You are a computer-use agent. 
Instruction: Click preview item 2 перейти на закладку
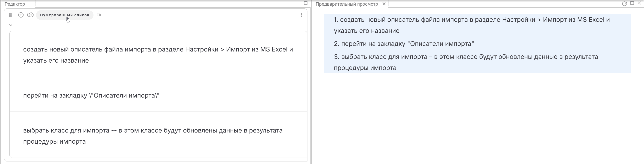click(404, 44)
